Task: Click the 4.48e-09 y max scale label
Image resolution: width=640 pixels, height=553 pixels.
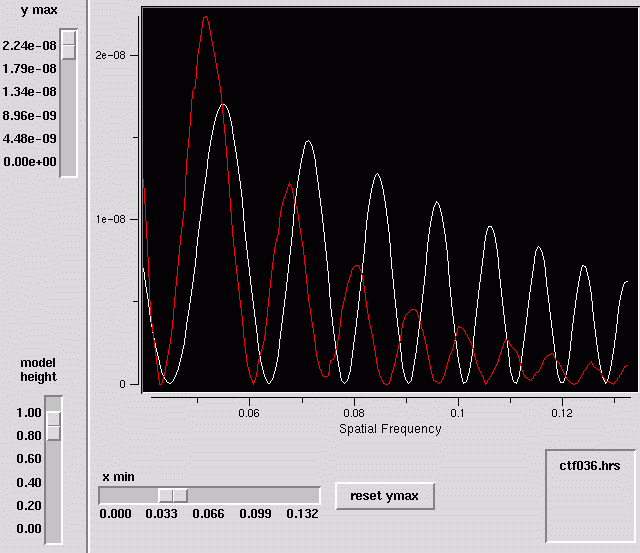Action: pyautogui.click(x=29, y=139)
